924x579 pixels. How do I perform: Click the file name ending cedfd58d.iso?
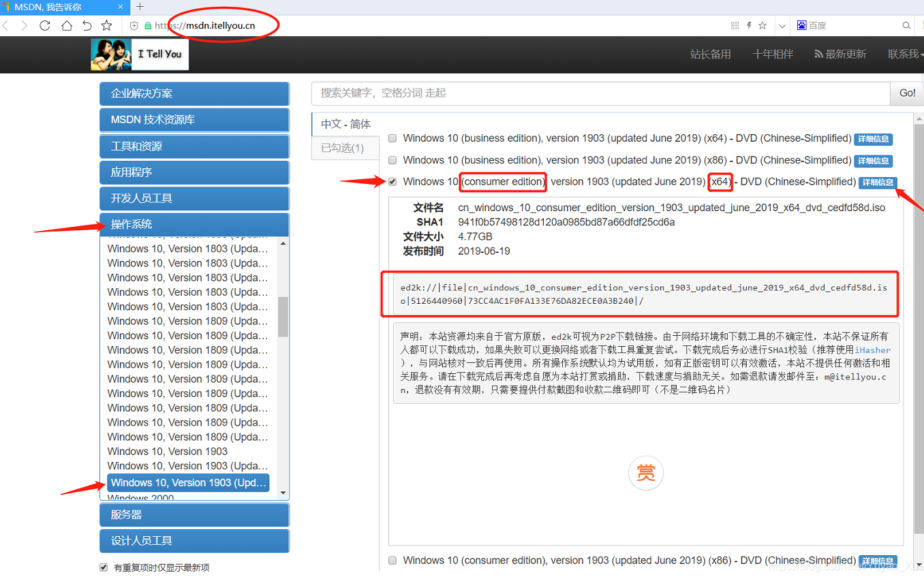[x=672, y=208]
